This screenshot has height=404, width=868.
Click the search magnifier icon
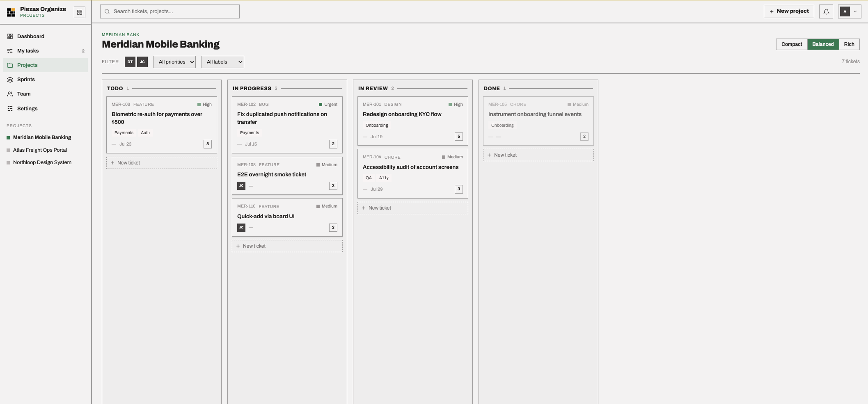coord(107,11)
